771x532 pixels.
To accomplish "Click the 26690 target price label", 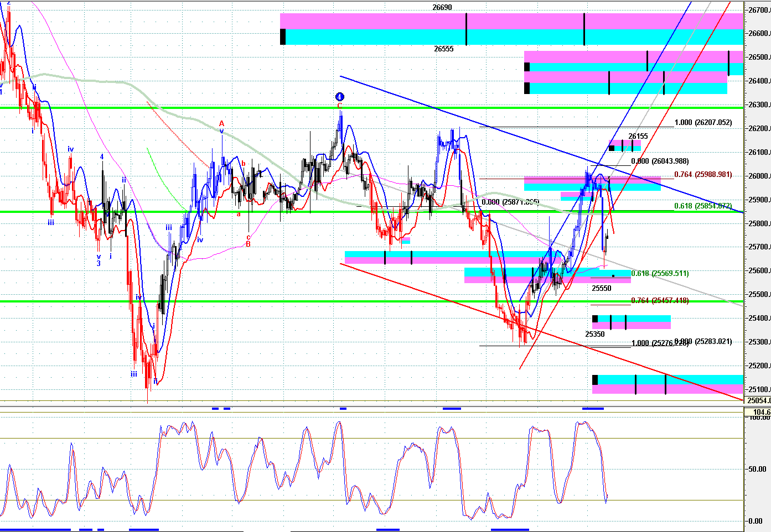I will point(442,8).
